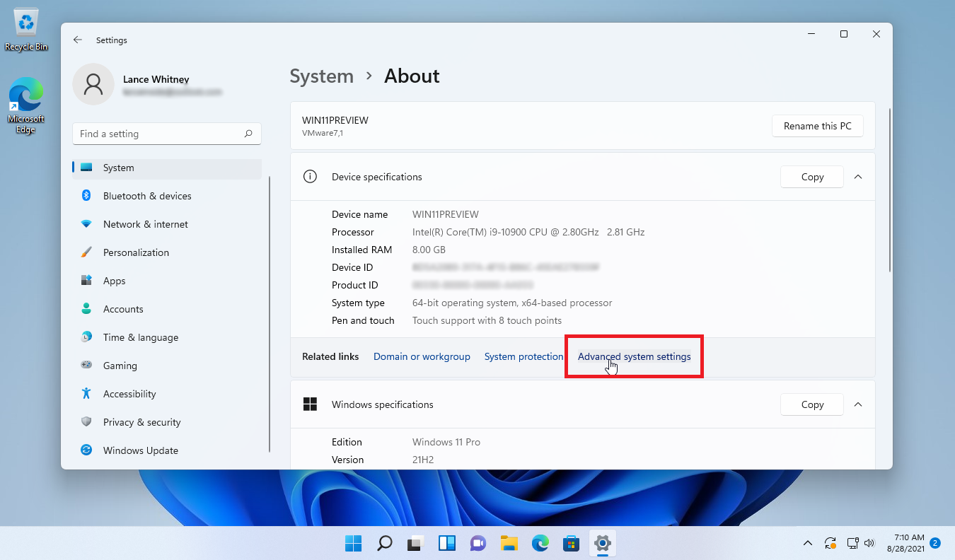Click the Installed RAM value 8.00 GB
955x560 pixels.
(x=429, y=250)
